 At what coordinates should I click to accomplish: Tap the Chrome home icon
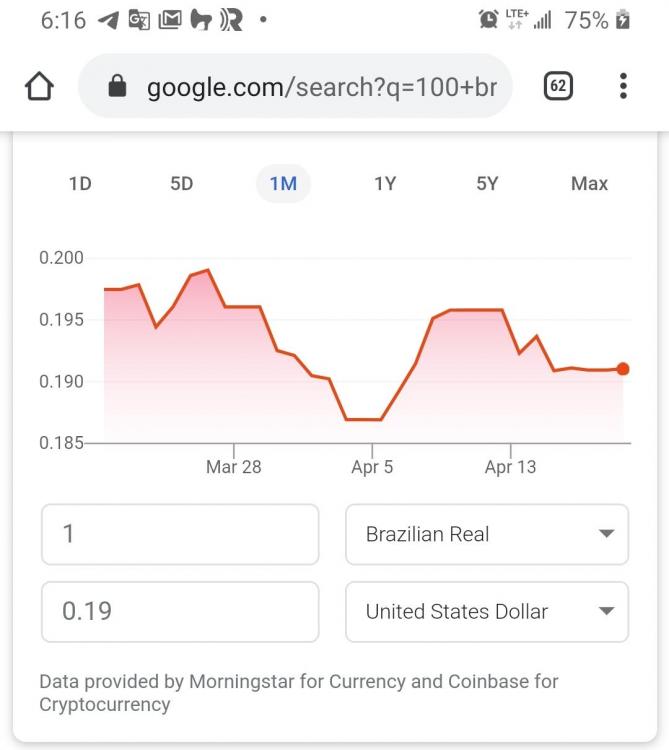pyautogui.click(x=39, y=86)
